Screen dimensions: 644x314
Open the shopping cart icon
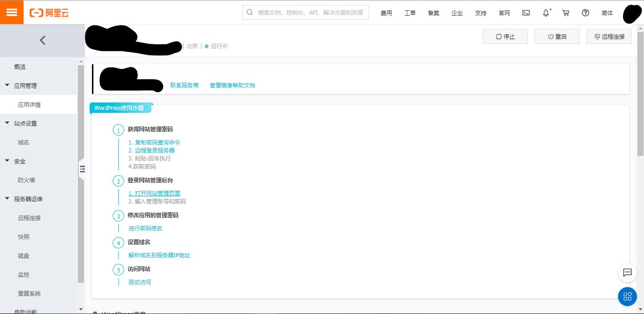pyautogui.click(x=565, y=13)
